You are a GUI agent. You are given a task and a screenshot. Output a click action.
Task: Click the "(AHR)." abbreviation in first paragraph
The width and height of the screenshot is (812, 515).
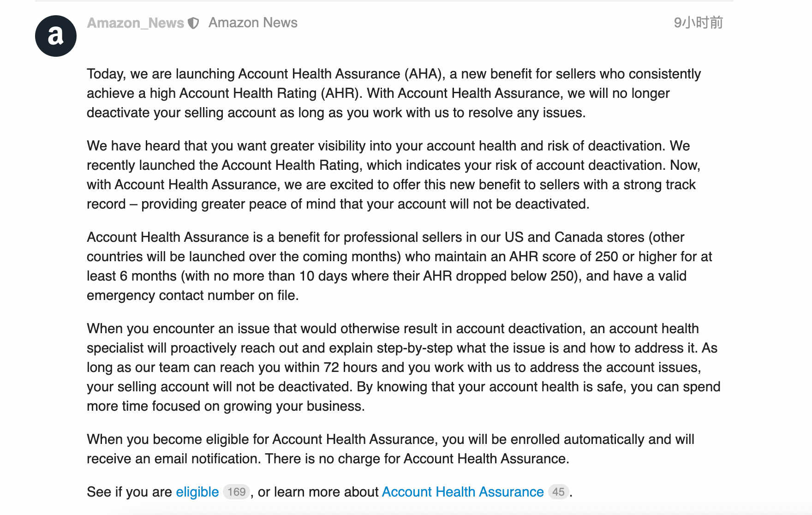pyautogui.click(x=342, y=93)
